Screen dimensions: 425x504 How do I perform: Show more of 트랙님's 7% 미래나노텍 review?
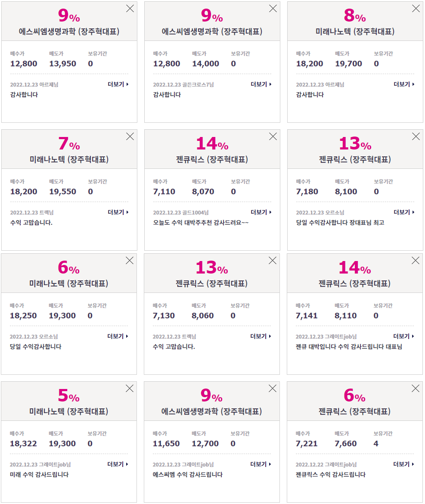click(118, 212)
